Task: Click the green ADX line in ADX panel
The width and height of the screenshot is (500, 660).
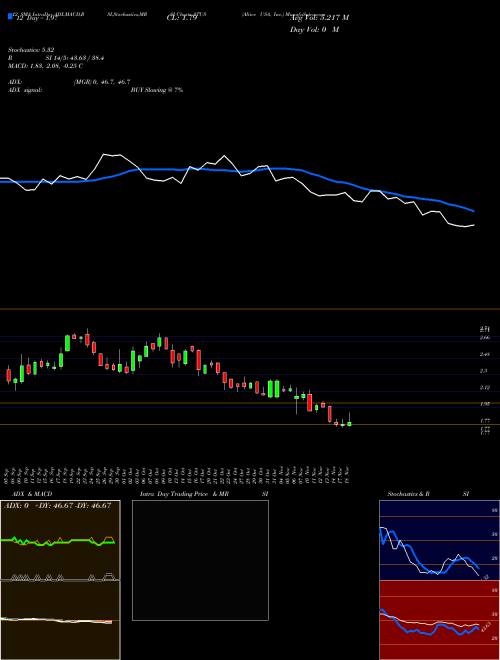Action: click(x=58, y=542)
